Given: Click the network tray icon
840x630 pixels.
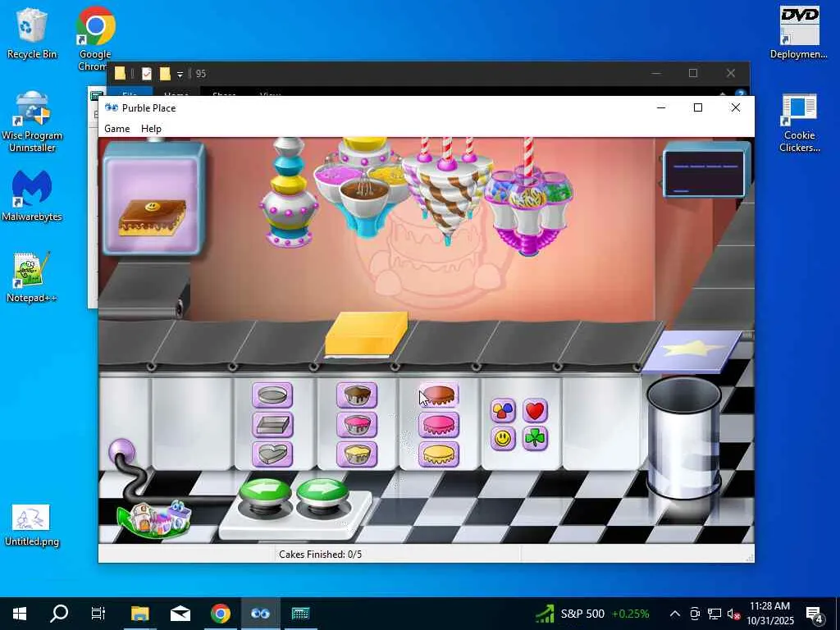Looking at the screenshot, I should (x=714, y=614).
